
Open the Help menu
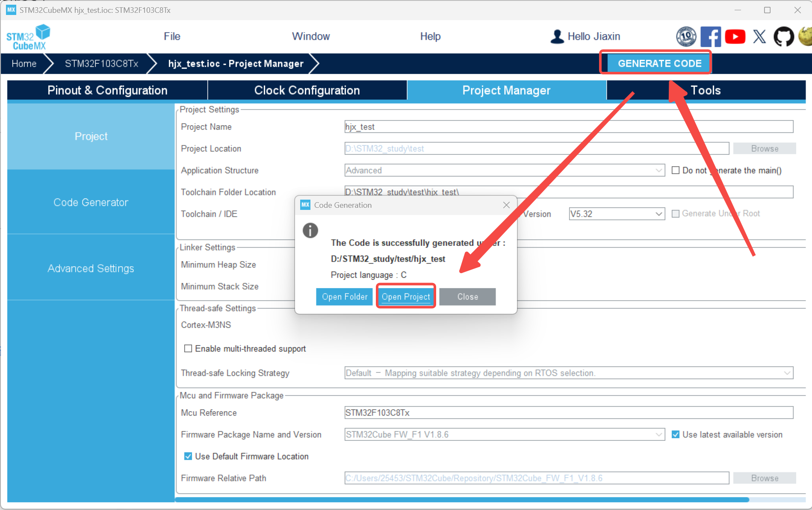coord(430,36)
